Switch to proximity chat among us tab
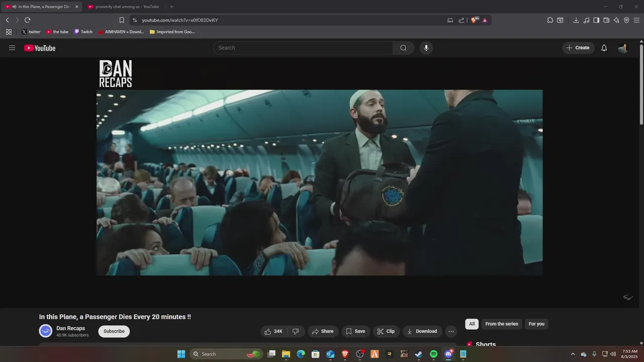The image size is (644, 362). (x=123, y=7)
